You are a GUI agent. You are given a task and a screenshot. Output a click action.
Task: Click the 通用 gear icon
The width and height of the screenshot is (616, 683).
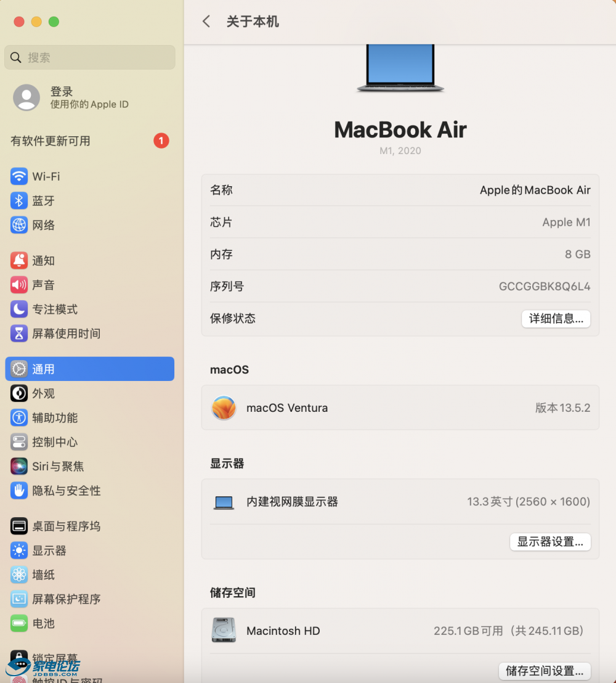18,369
